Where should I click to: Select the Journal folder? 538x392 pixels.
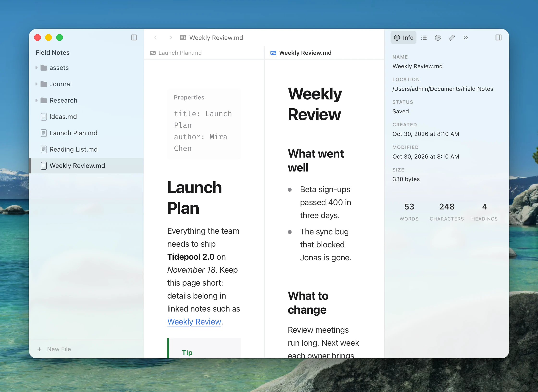tap(86, 84)
